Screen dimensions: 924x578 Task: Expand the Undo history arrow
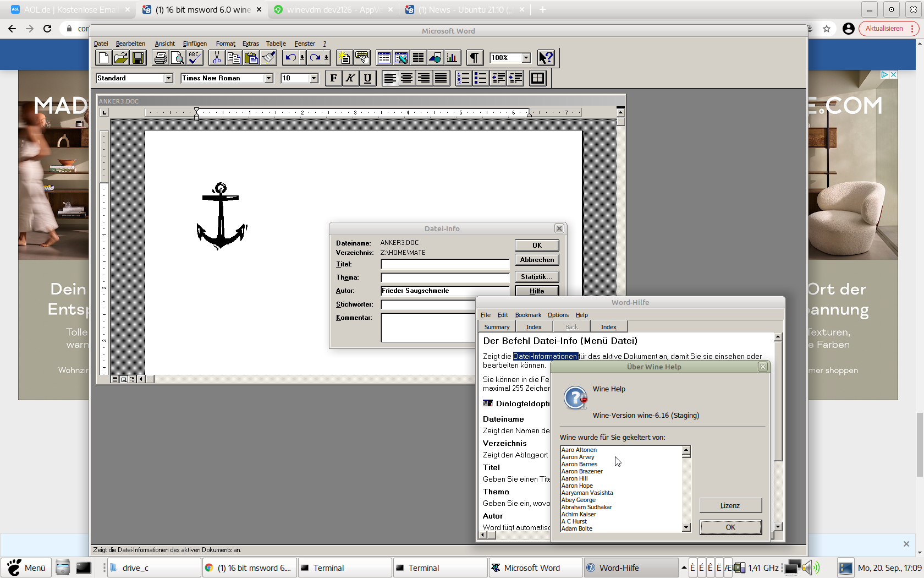point(302,58)
